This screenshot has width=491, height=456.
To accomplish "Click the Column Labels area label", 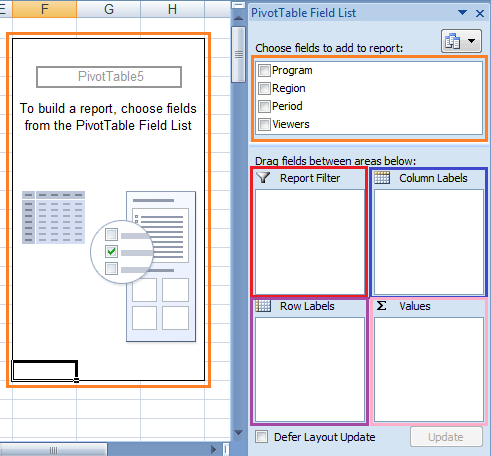I will (x=433, y=178).
